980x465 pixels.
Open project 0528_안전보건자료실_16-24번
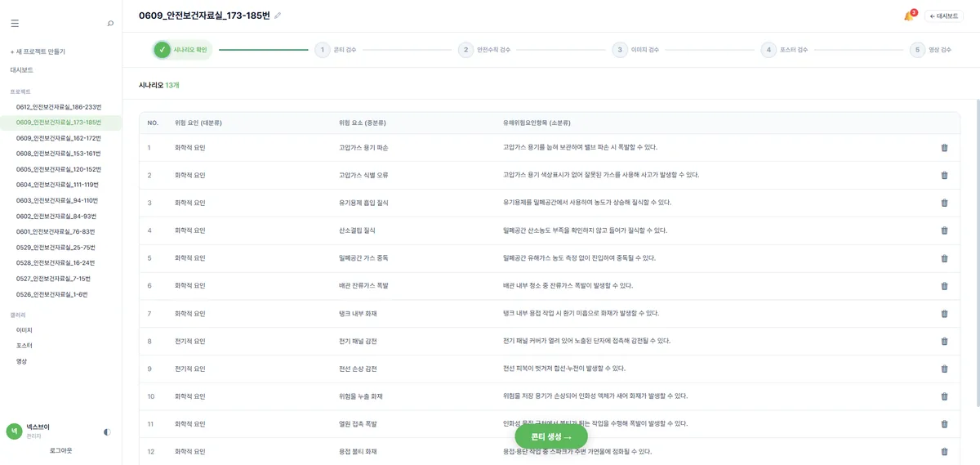click(60, 263)
